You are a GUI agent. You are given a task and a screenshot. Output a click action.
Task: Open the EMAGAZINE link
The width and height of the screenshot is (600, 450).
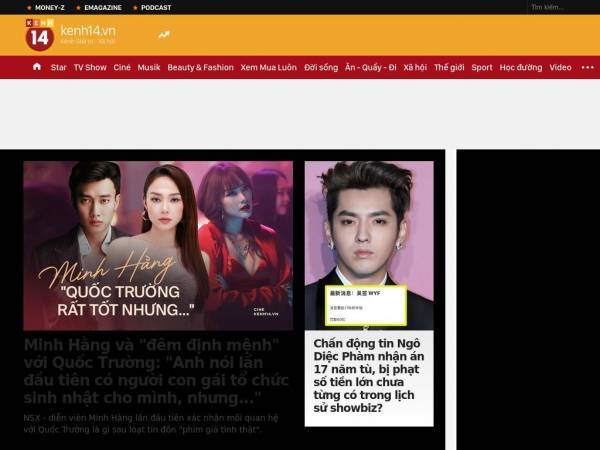[x=103, y=7]
